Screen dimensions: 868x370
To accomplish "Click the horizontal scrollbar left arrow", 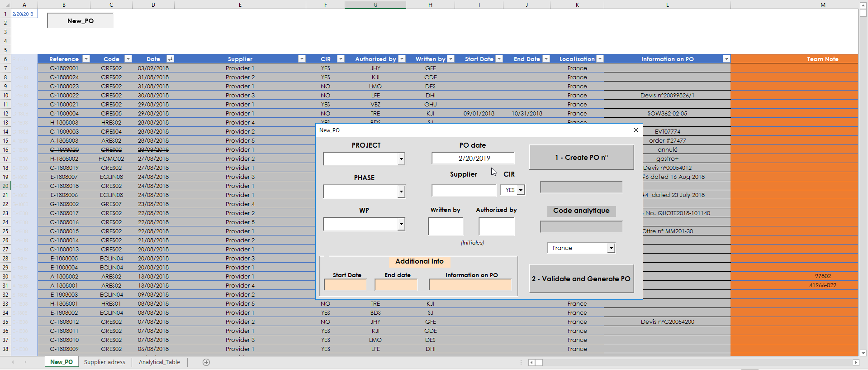I will (532, 362).
